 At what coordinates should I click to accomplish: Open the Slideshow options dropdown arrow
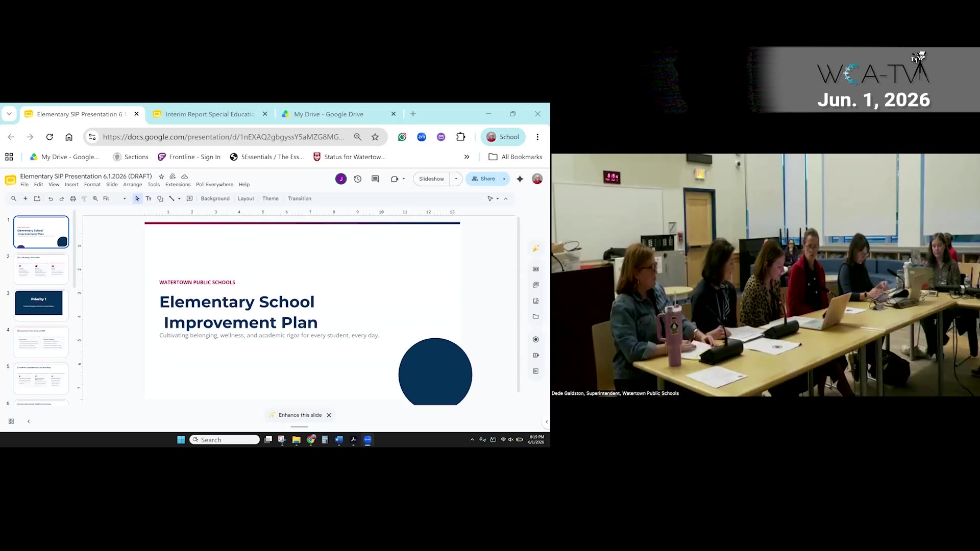pyautogui.click(x=456, y=179)
